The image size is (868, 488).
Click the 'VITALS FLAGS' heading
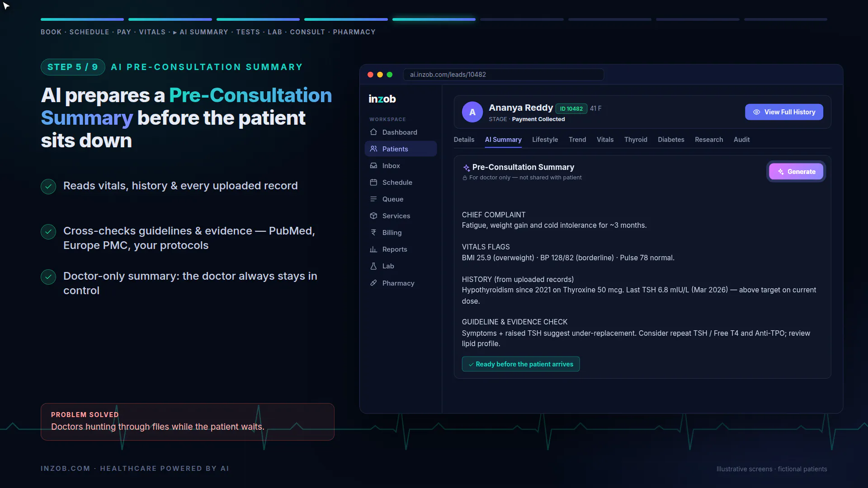486,247
